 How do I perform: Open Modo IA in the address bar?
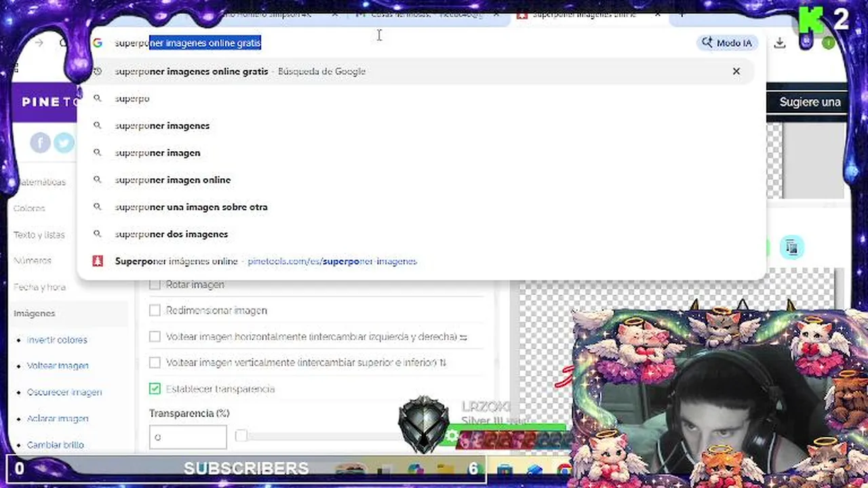pos(727,43)
